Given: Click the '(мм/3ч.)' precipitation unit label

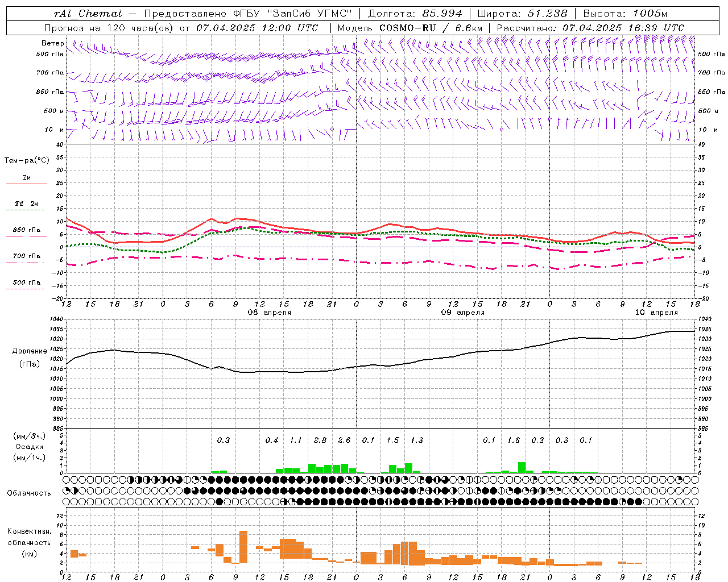Looking at the screenshot, I should (29, 436).
